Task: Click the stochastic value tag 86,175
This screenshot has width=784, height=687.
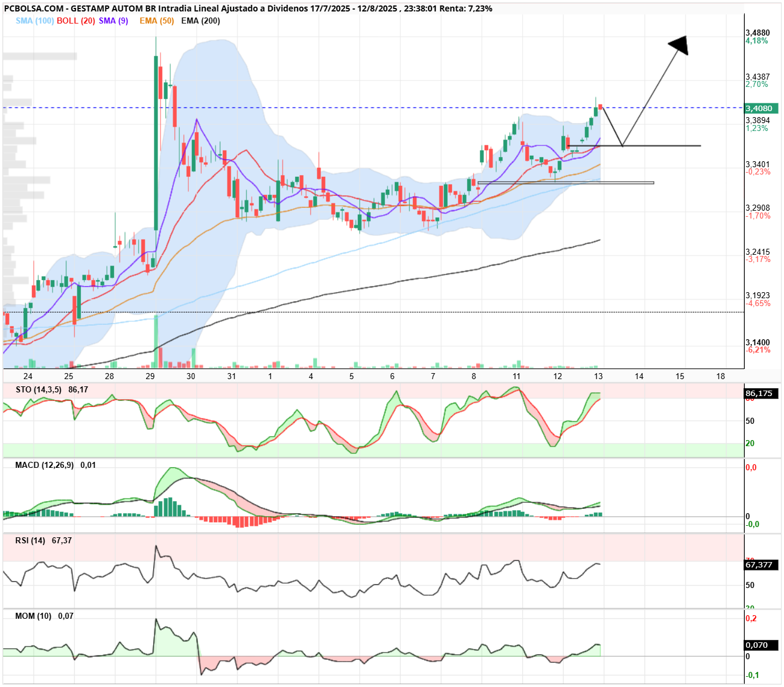Action: click(761, 393)
